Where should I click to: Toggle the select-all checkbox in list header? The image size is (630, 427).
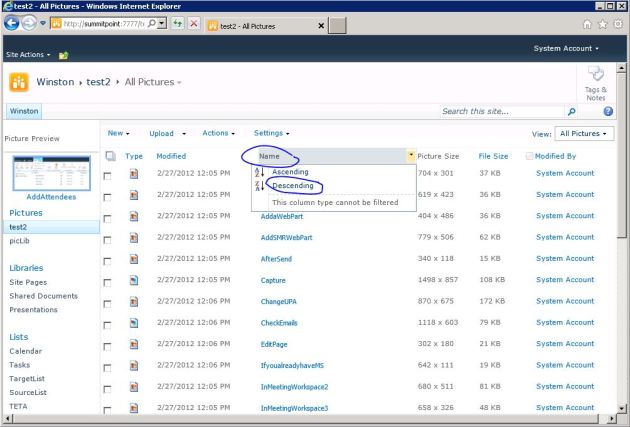tap(109, 156)
